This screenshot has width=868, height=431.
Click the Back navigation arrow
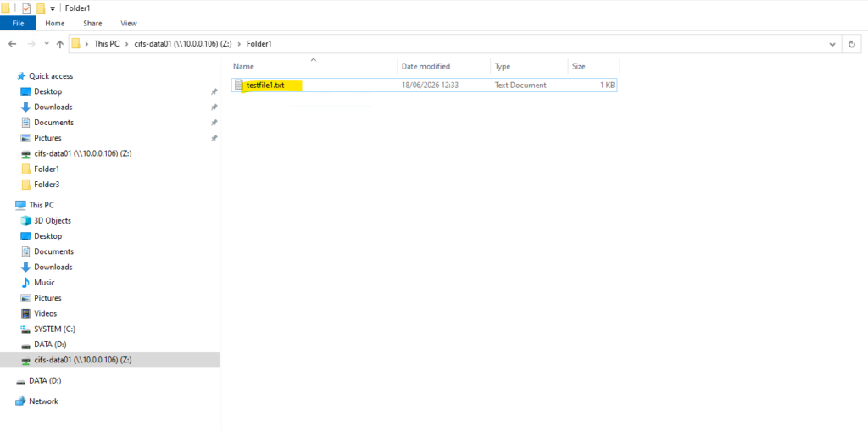pos(13,44)
